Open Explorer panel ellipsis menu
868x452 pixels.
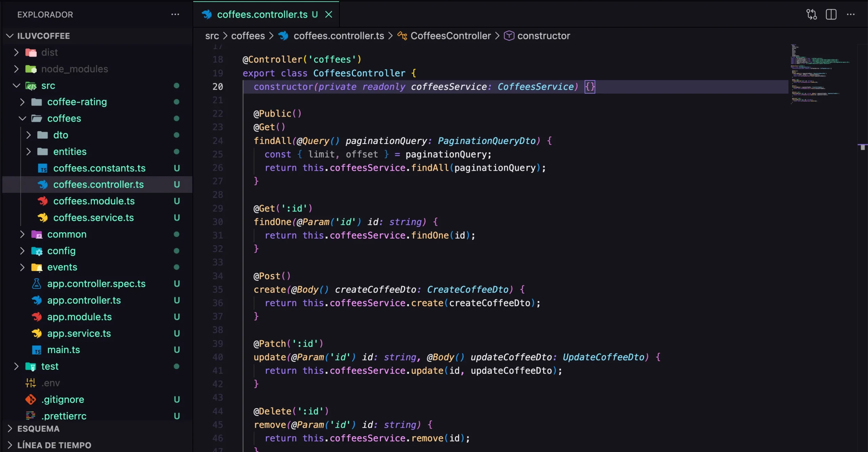point(175,14)
